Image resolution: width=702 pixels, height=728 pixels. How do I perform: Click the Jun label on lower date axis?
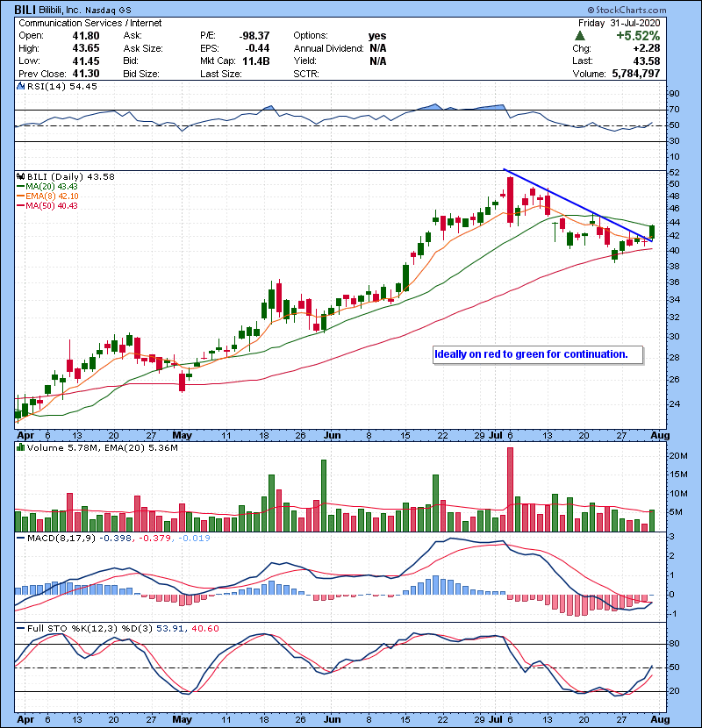tap(333, 719)
